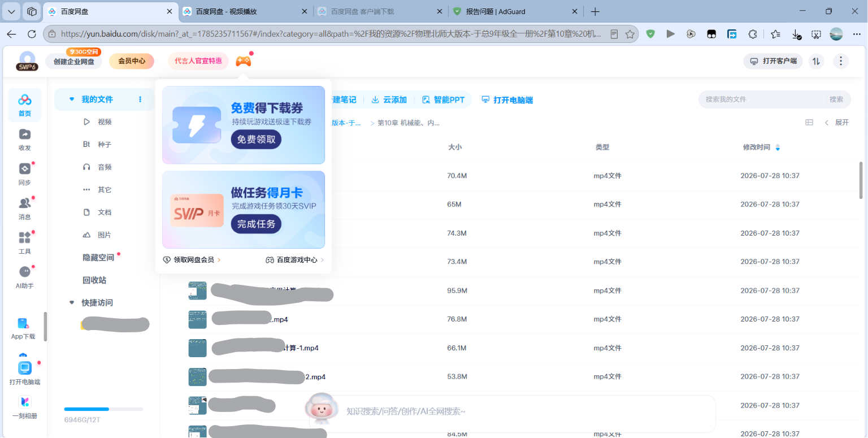Click the 会员中心 button
This screenshot has height=438, width=868.
coord(132,61)
